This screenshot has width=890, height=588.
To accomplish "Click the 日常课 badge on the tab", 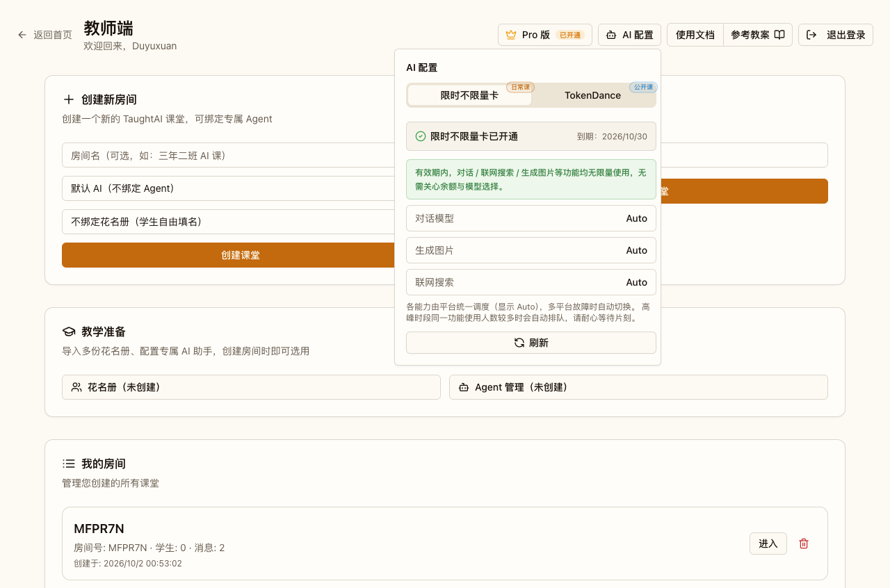I will click(520, 87).
